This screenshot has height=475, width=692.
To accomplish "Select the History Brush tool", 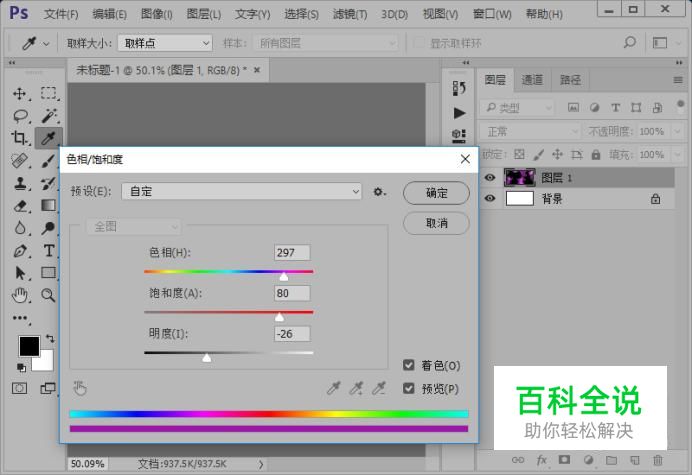I will 49,183.
